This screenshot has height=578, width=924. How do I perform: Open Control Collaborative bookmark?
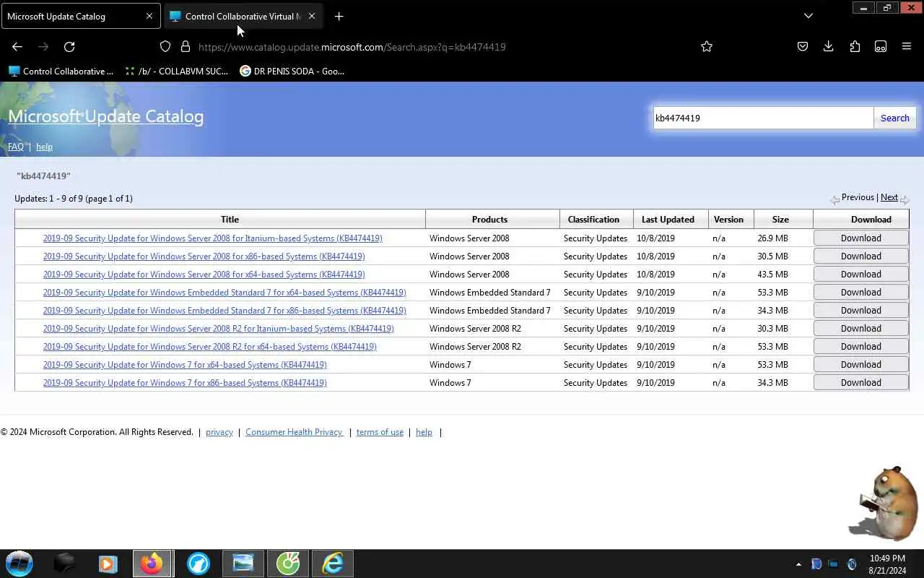(x=61, y=71)
